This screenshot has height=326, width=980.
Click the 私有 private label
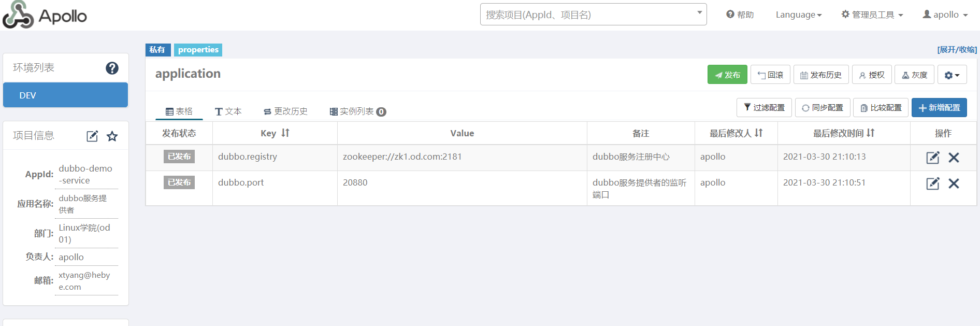pos(157,50)
